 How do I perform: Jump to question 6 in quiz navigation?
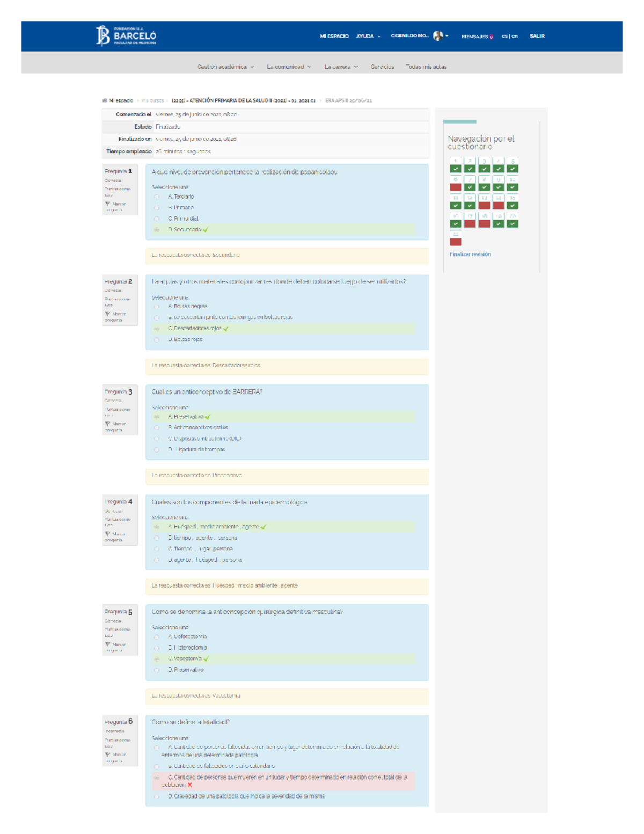456,184
